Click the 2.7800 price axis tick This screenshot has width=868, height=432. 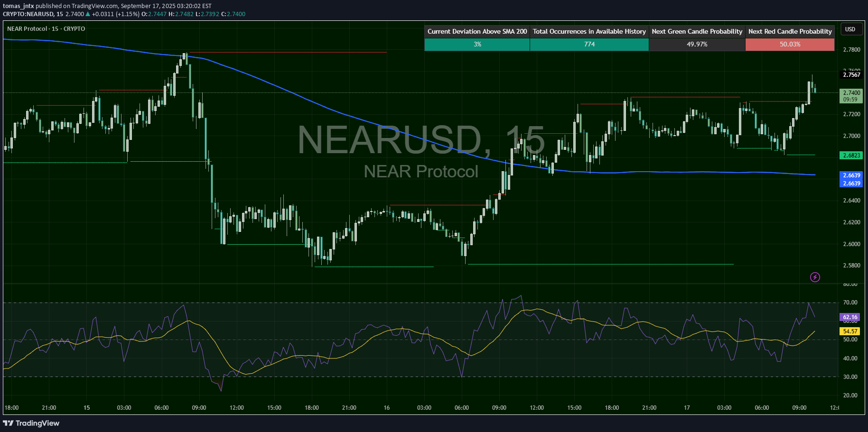click(851, 50)
